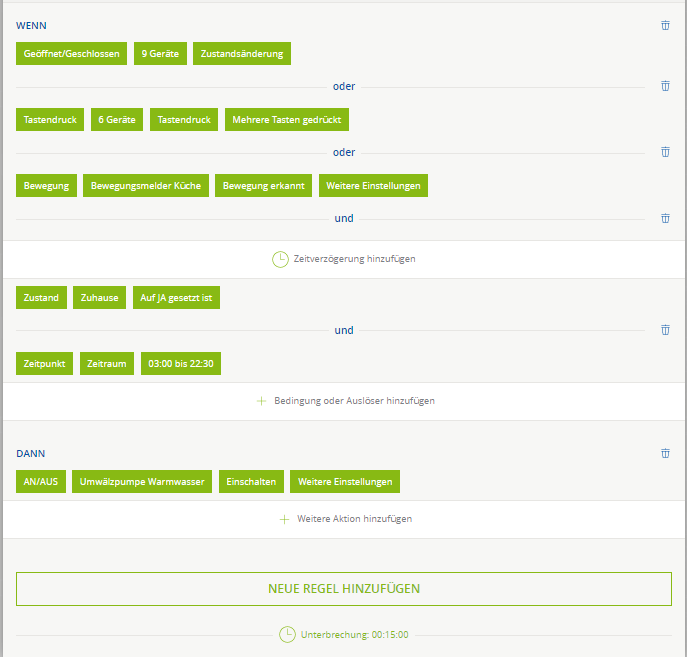Toggle the 'und' operator below Bewegung row

point(344,219)
